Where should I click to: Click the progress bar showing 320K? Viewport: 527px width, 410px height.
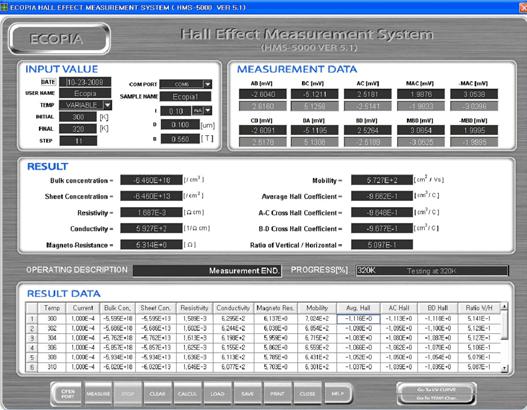tap(432, 271)
